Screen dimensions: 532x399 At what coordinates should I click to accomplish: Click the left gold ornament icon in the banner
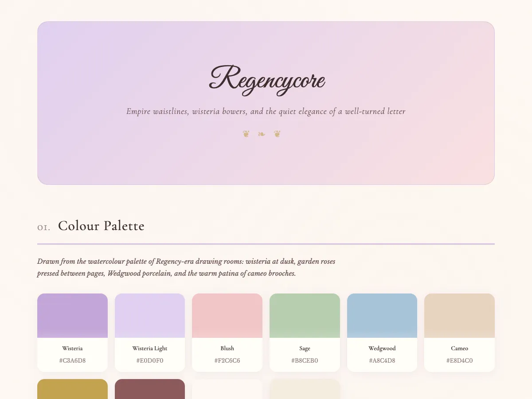point(246,133)
